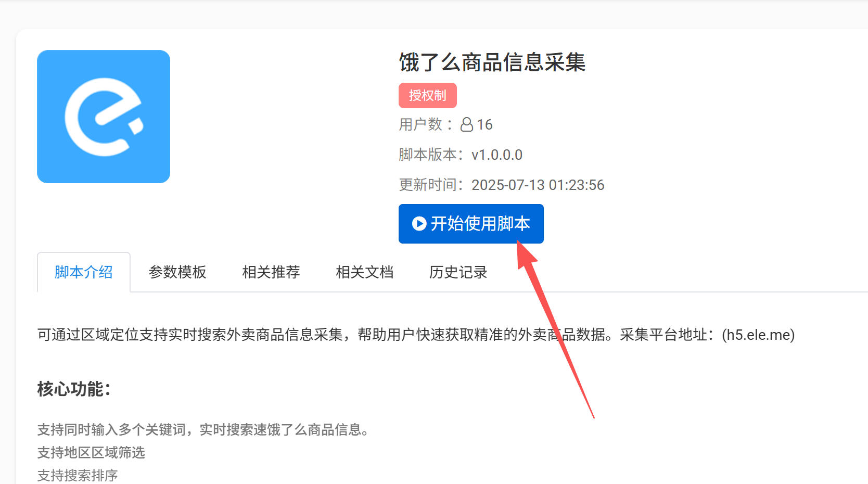Open the 相关推荐 tab
This screenshot has width=868, height=484.
pos(271,272)
